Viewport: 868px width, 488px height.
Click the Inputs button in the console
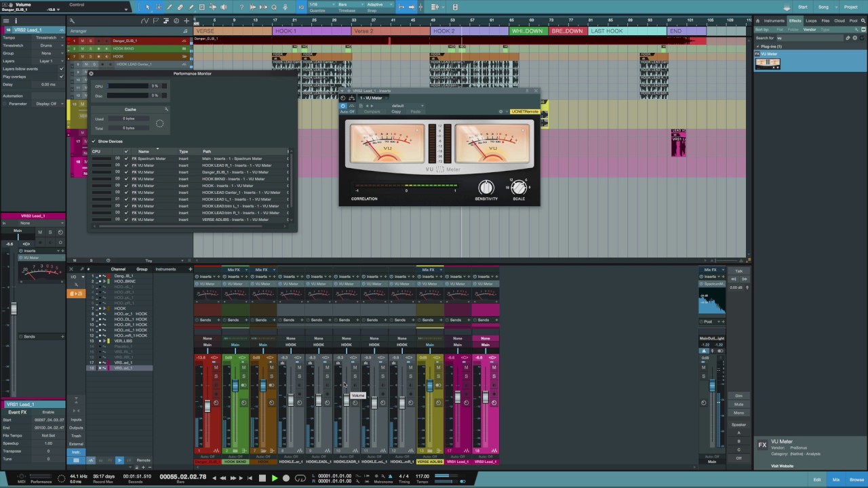[76, 420]
